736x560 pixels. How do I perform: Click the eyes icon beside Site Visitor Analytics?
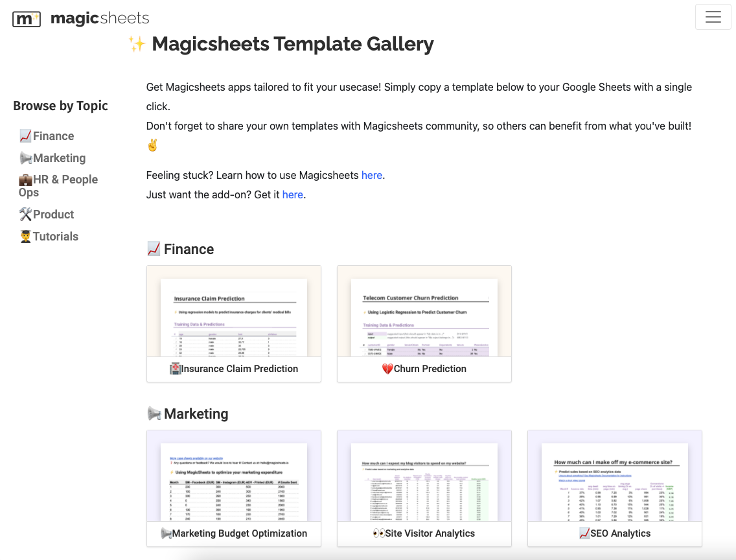pyautogui.click(x=379, y=533)
